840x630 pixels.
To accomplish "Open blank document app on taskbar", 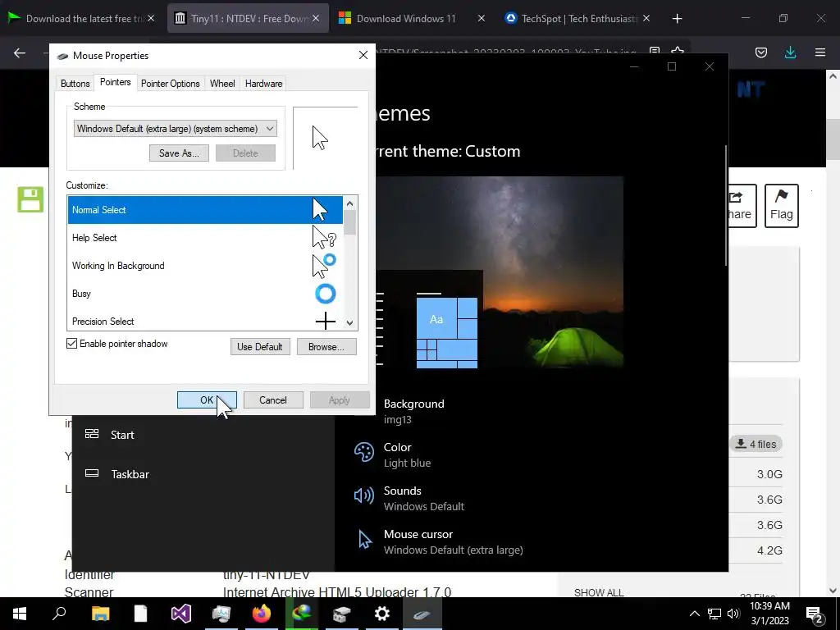I will [x=140, y=614].
